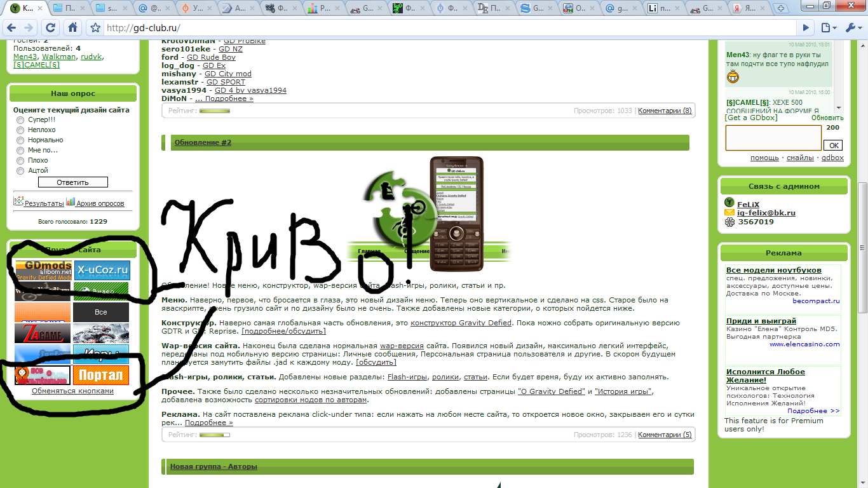
Task: Click the Go arrow in the address bar
Action: tap(806, 28)
